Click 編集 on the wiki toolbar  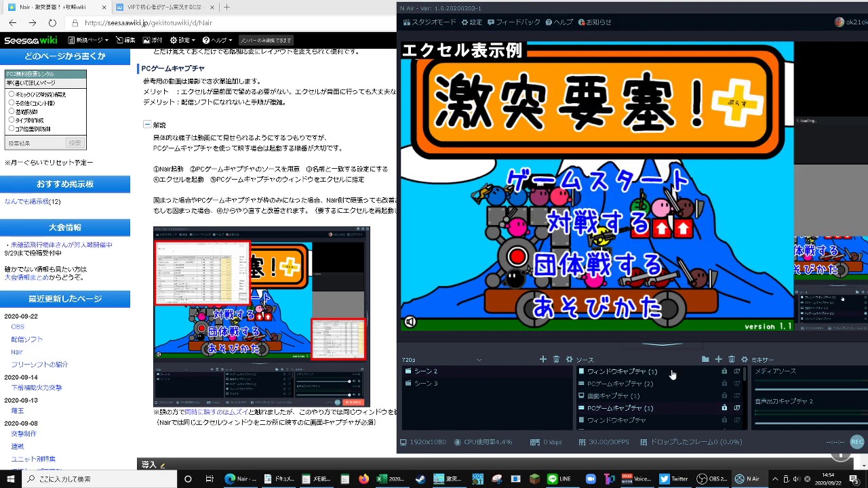click(x=125, y=41)
